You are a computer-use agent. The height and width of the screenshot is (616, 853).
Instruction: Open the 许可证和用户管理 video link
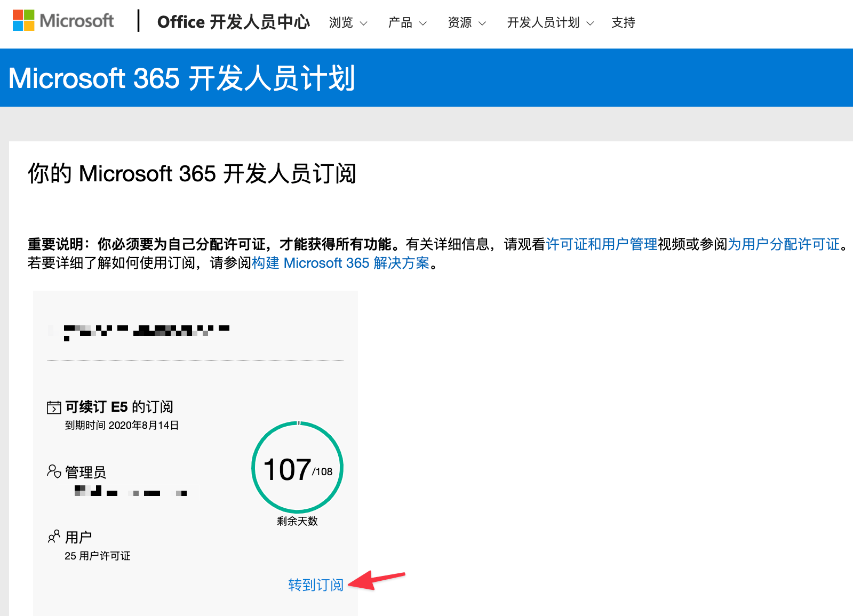[602, 244]
